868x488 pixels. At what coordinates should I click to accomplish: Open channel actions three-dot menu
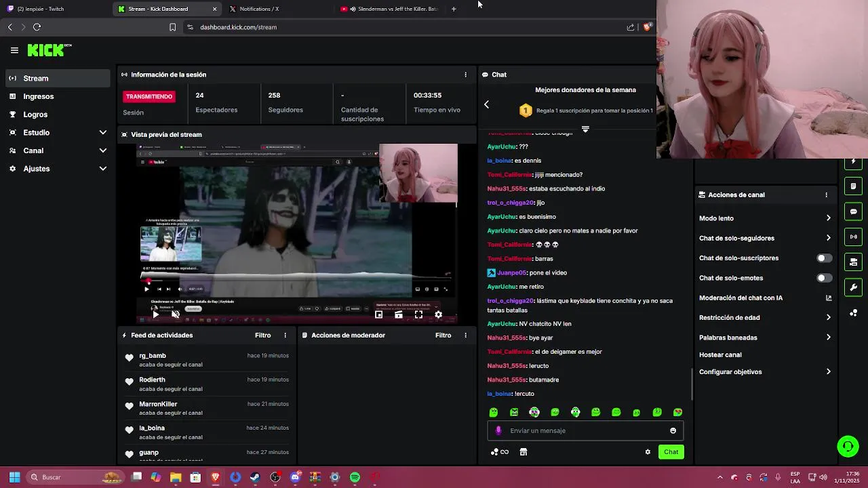(826, 195)
